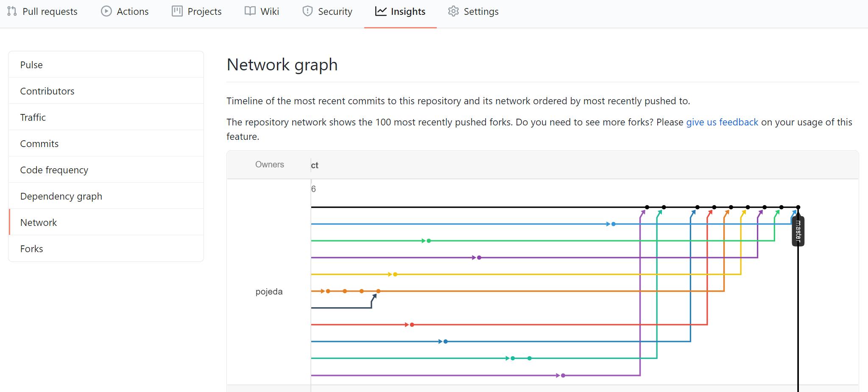Click the red branch commit dot
The height and width of the screenshot is (392, 868).
coord(412,325)
